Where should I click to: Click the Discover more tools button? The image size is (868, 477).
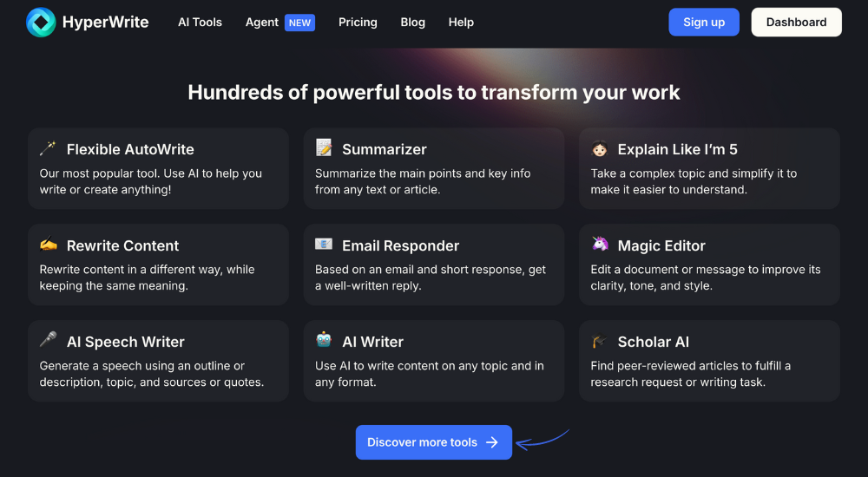click(x=433, y=442)
